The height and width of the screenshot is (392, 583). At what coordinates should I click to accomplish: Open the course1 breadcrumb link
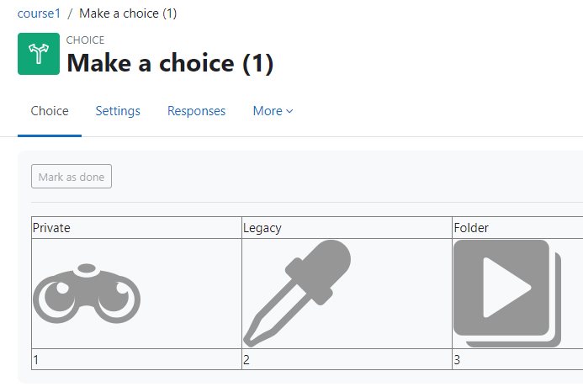click(39, 13)
